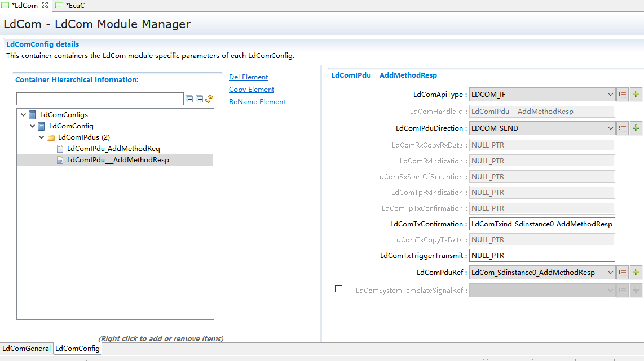644x361 pixels.
Task: Click the expand all tree icon
Action: [x=199, y=99]
